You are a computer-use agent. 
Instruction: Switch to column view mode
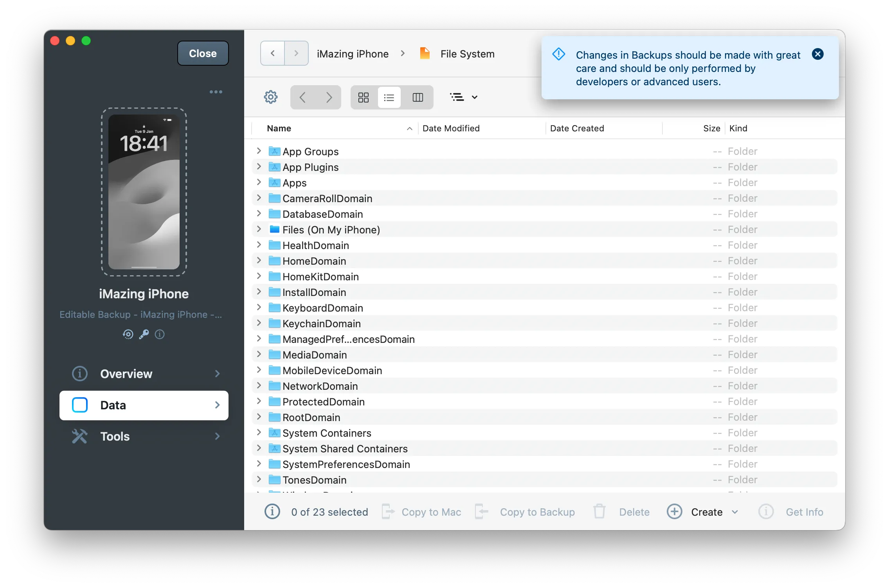point(418,97)
